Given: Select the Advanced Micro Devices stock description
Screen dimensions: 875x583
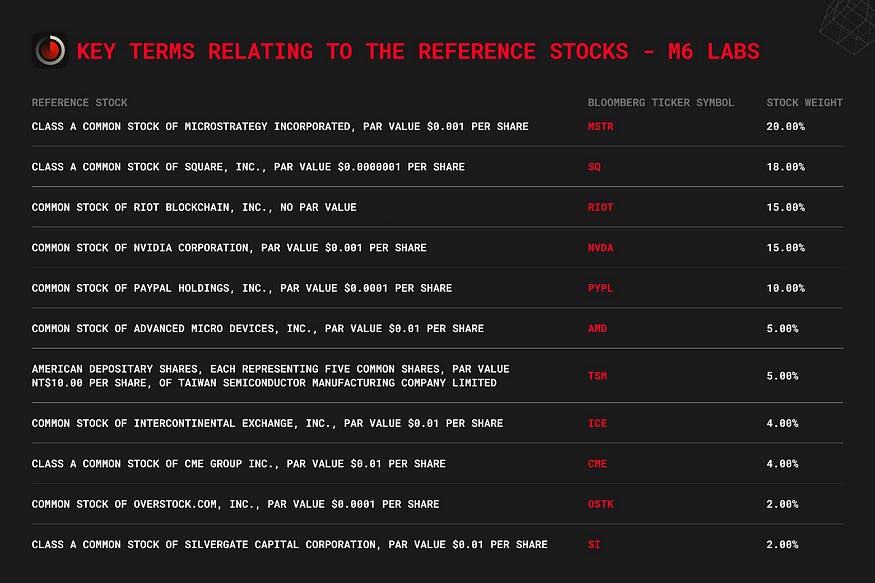Looking at the screenshot, I should [x=258, y=329].
